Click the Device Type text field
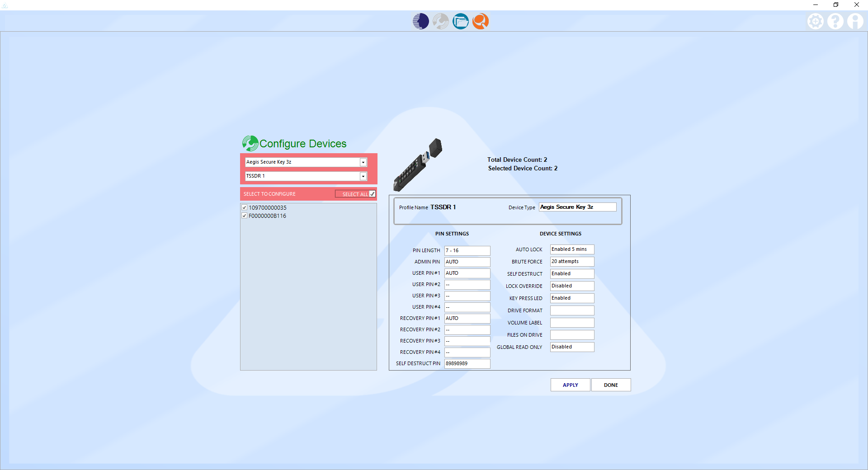This screenshot has height=470, width=868. coord(577,207)
